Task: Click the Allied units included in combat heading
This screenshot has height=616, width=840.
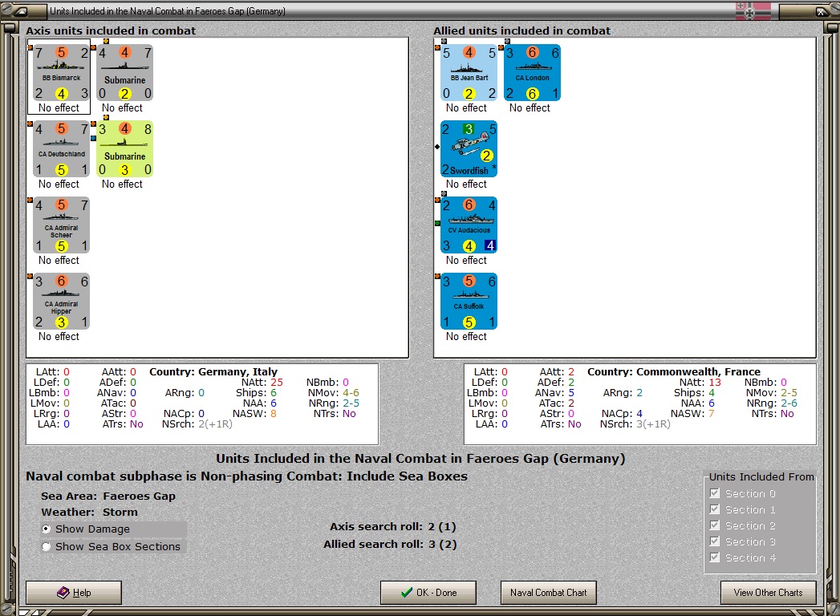Action: point(521,30)
